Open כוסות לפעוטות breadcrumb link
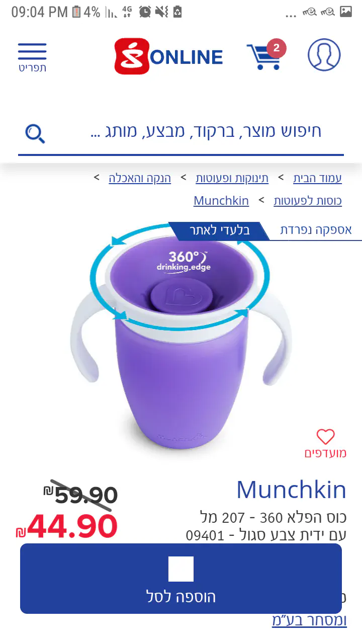This screenshot has height=644, width=362. (x=308, y=201)
